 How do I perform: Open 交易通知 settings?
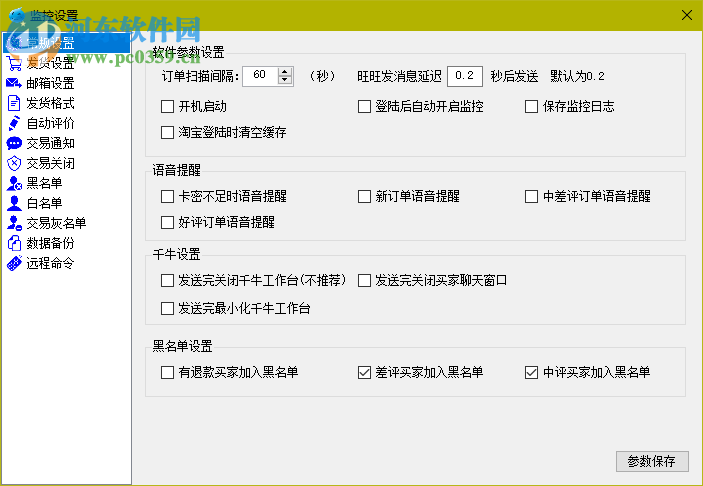[x=50, y=143]
